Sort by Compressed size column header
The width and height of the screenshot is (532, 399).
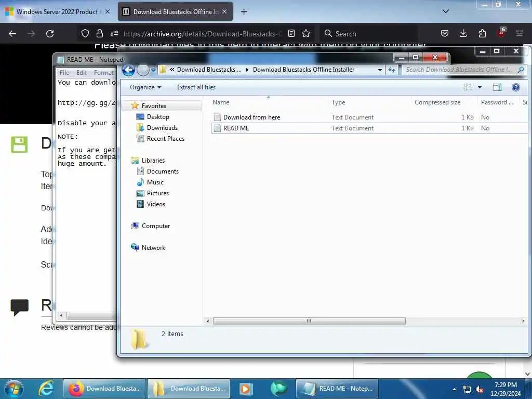tap(437, 102)
